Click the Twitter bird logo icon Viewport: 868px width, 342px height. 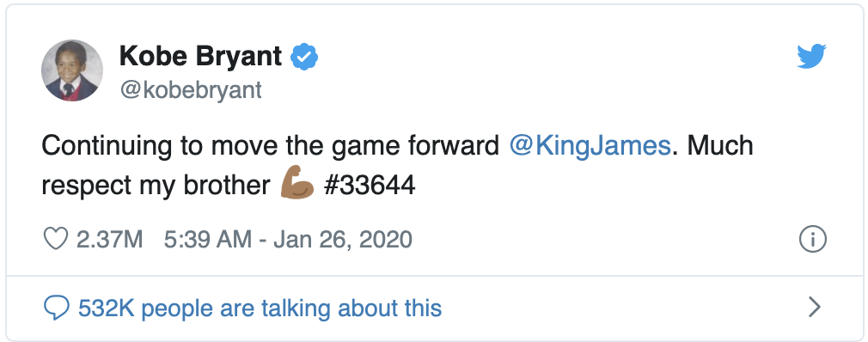pos(811,57)
